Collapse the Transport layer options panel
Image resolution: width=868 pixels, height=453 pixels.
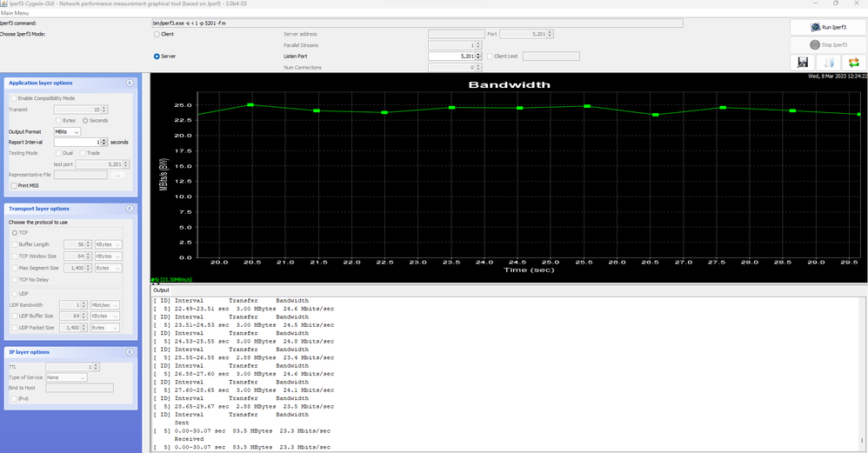click(130, 209)
